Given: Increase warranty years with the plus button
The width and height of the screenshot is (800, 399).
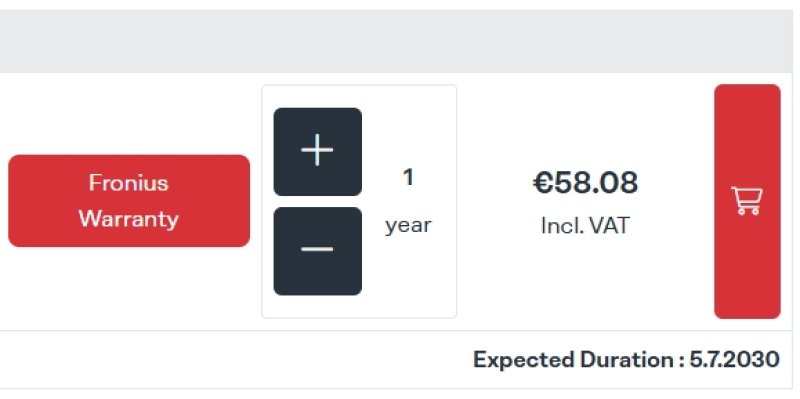Looking at the screenshot, I should pos(317,152).
